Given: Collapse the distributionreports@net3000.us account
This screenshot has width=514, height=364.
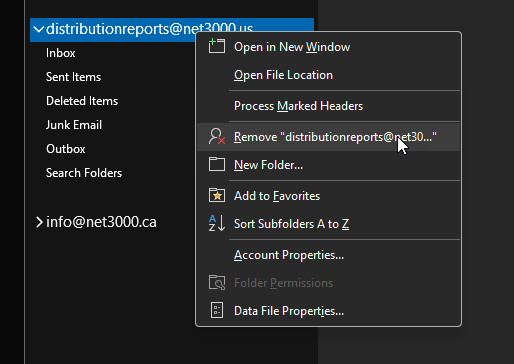Looking at the screenshot, I should pos(39,29).
